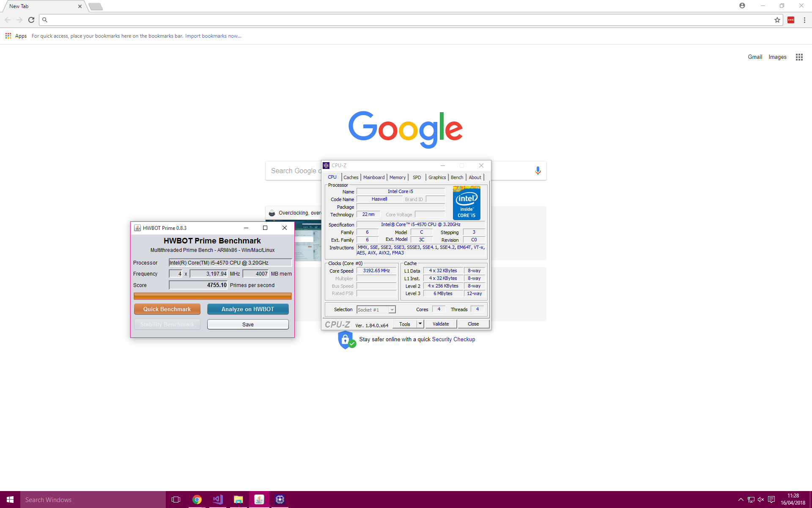The image size is (812, 508).
Task: Open the Bench tab
Action: pos(457,177)
